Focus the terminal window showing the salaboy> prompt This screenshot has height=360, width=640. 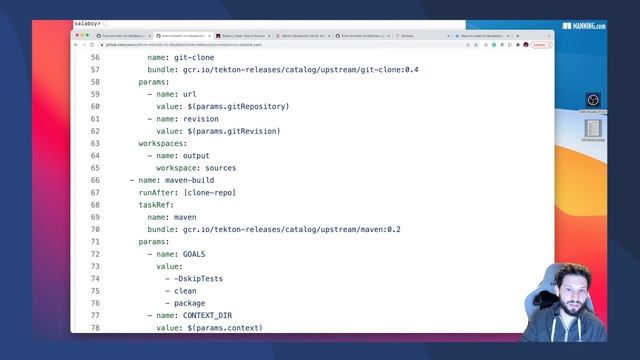point(269,24)
